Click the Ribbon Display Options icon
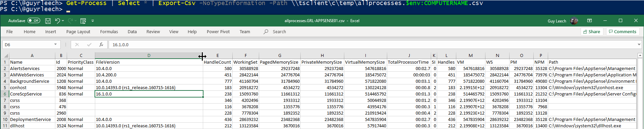 tap(589, 21)
